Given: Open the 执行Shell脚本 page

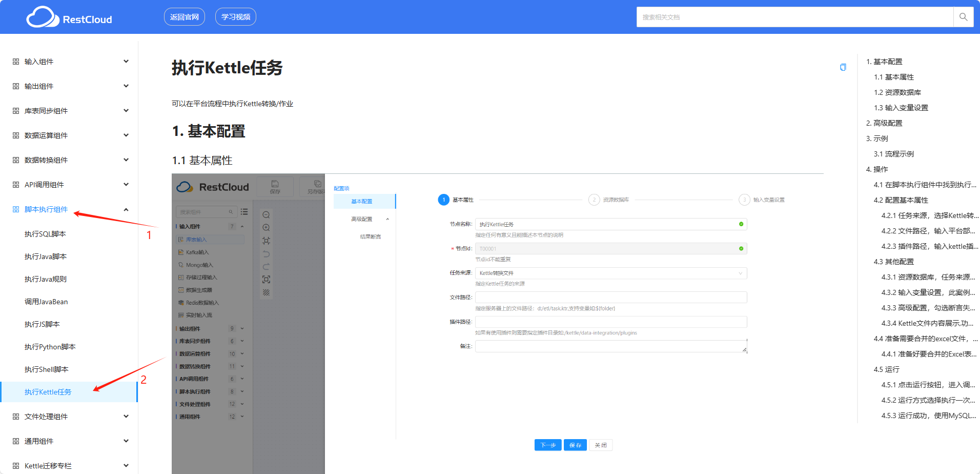Looking at the screenshot, I should point(47,369).
